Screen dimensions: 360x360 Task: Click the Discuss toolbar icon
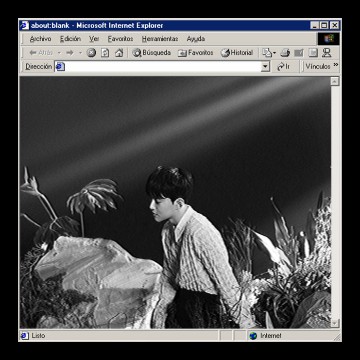coord(313,53)
